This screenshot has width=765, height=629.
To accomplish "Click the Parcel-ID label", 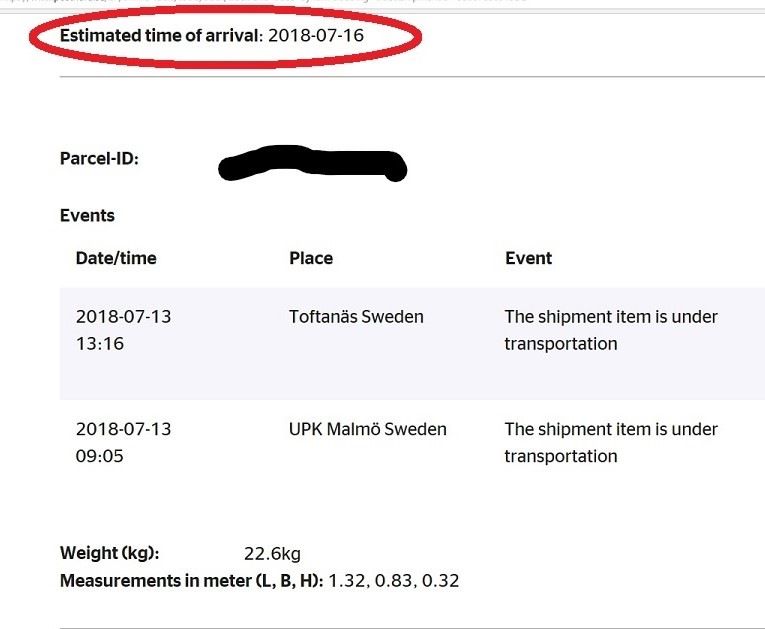I will [99, 158].
